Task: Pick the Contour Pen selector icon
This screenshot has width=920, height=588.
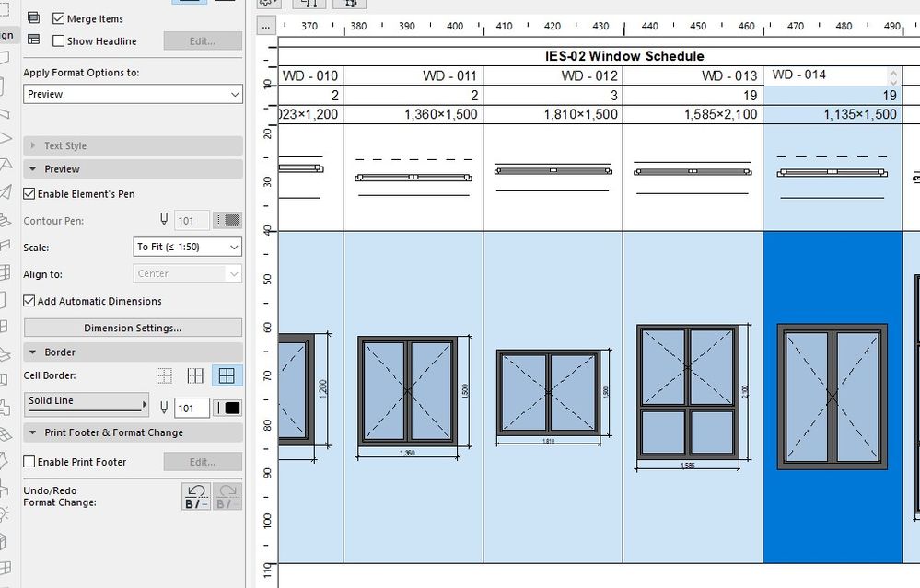Action: [227, 220]
